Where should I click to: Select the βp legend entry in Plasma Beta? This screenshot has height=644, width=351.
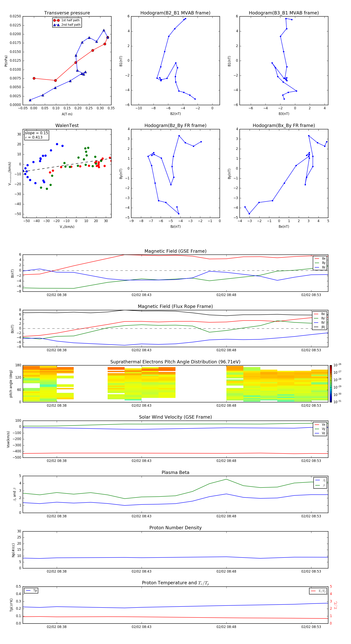coord(321,480)
